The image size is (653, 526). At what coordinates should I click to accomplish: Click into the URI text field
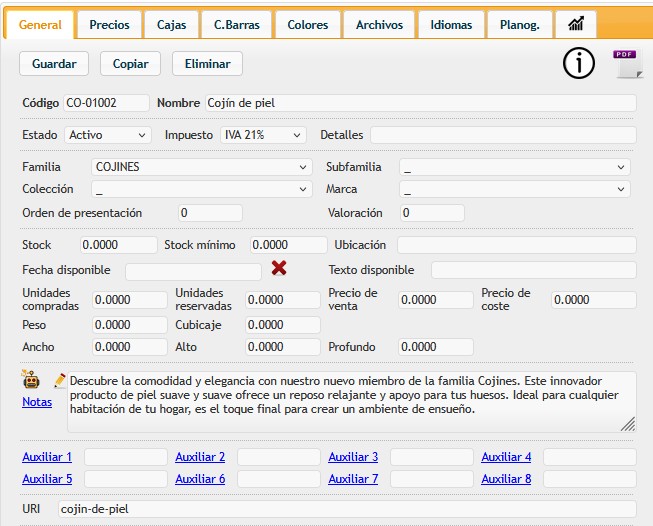coord(346,509)
